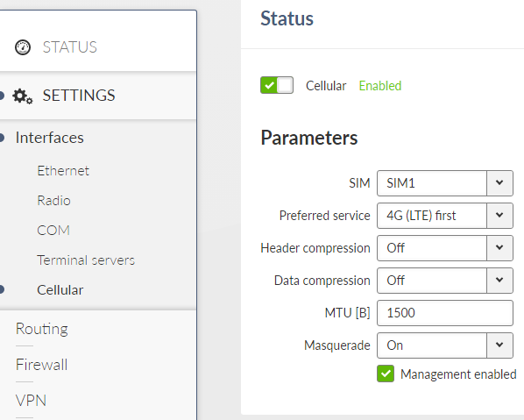This screenshot has height=420, width=524.
Task: Open the Header compression dropdown
Action: [x=445, y=248]
